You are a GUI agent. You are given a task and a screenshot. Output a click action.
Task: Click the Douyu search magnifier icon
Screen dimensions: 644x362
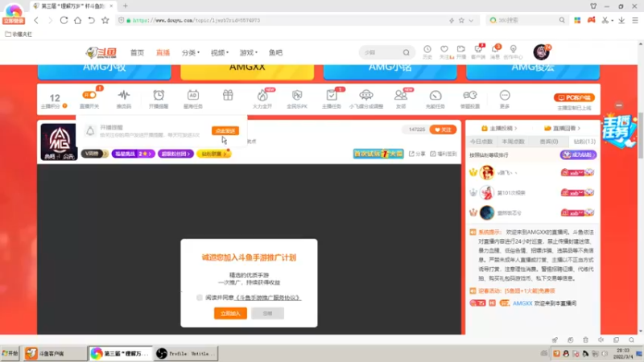(407, 52)
